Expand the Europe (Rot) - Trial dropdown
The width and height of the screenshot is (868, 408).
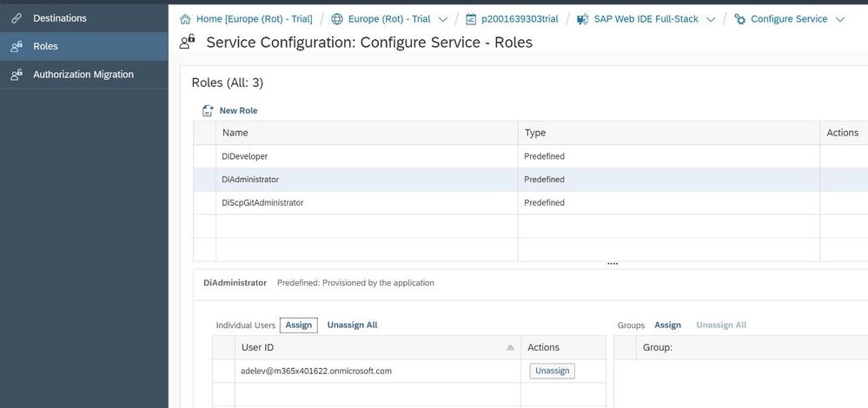pyautogui.click(x=444, y=19)
